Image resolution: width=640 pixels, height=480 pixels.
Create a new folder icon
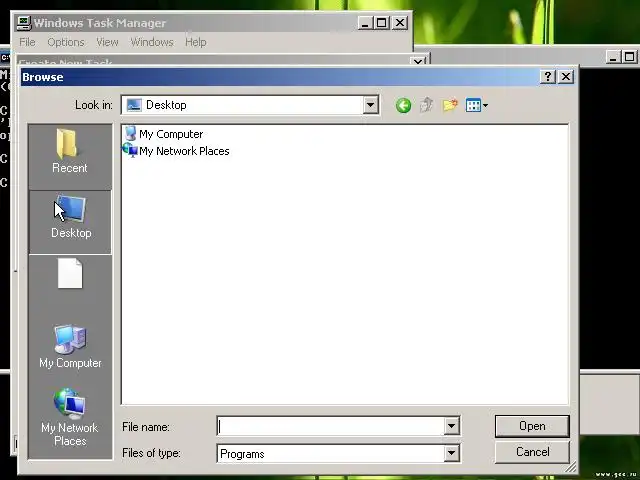point(450,105)
